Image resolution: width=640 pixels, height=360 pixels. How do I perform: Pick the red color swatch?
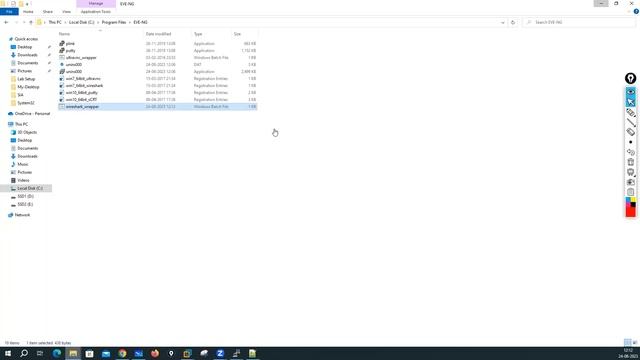click(630, 211)
